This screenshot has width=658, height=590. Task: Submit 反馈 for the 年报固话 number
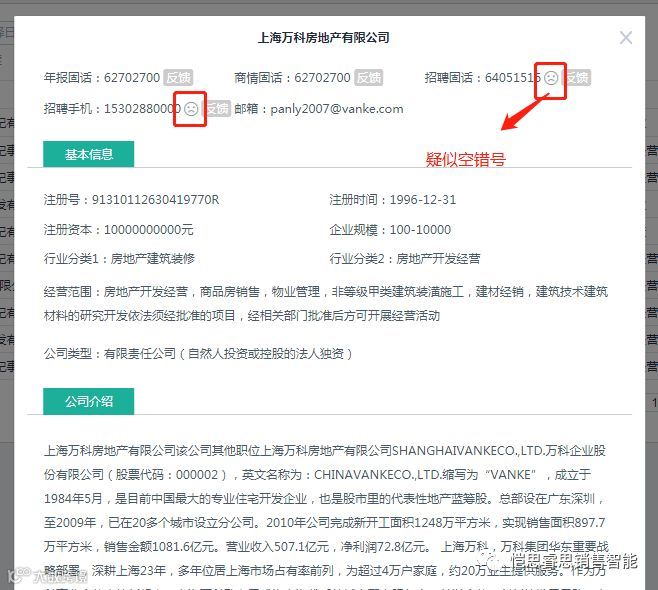[178, 78]
